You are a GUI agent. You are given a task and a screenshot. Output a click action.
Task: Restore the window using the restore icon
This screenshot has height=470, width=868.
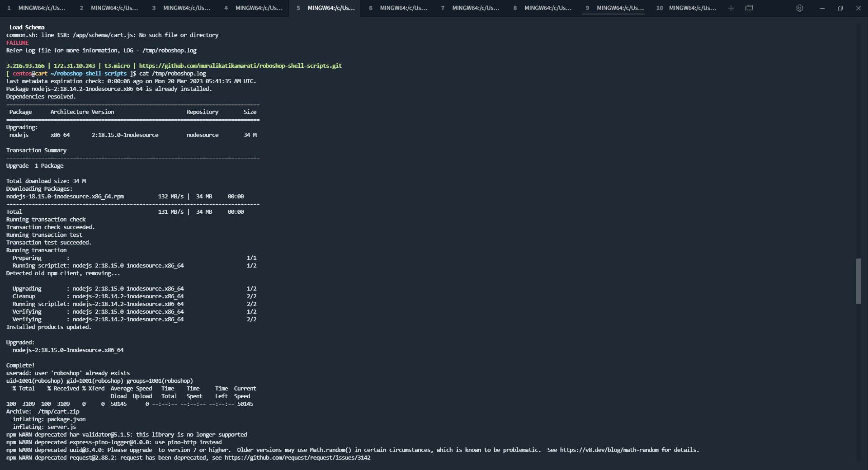click(840, 8)
